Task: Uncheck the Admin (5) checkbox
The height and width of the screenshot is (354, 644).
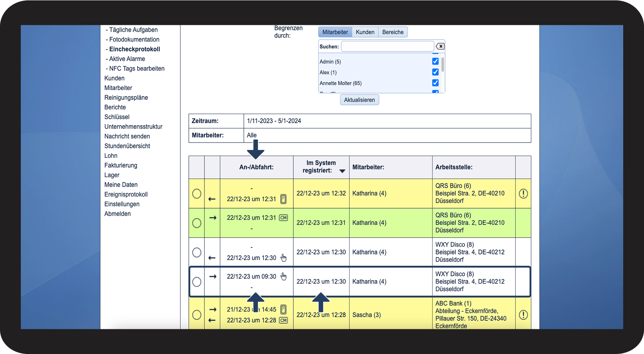Action: (x=435, y=61)
